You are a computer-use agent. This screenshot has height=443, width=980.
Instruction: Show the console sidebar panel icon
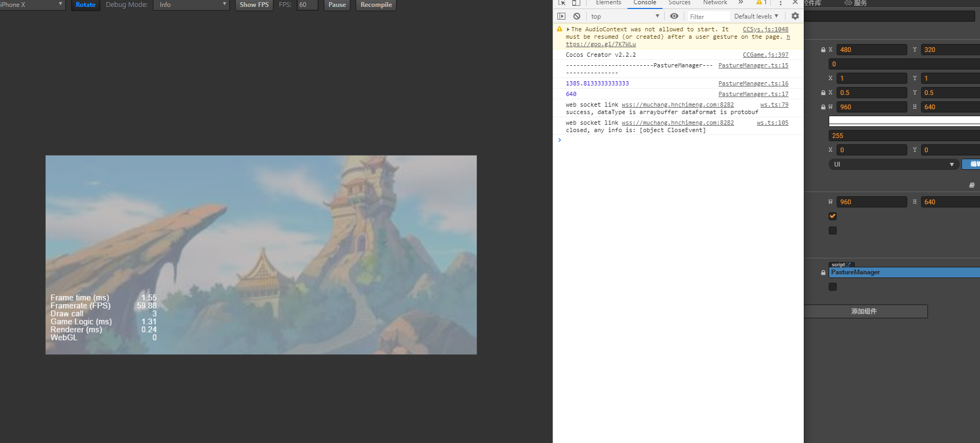click(x=561, y=16)
